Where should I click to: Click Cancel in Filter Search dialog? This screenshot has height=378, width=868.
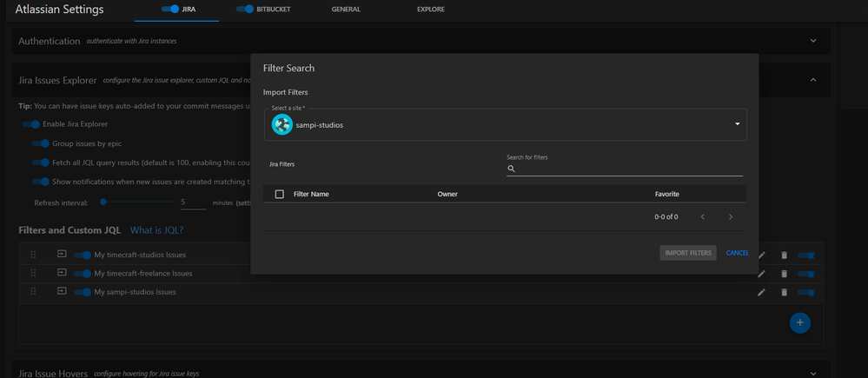pos(738,253)
